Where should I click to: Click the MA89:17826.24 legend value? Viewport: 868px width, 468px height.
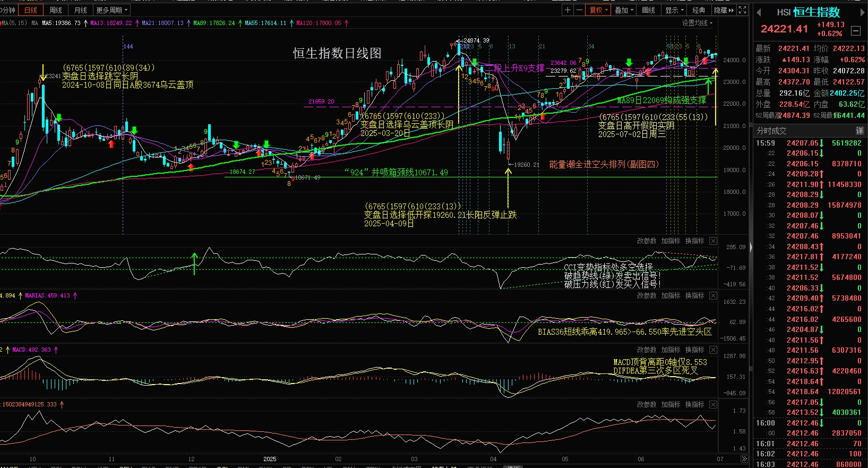[214, 23]
